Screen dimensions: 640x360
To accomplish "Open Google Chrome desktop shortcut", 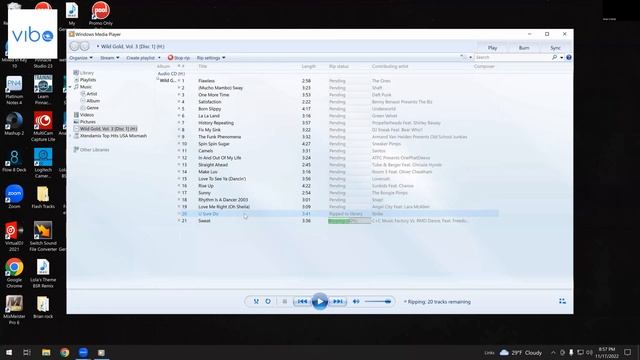I will click(x=14, y=273).
